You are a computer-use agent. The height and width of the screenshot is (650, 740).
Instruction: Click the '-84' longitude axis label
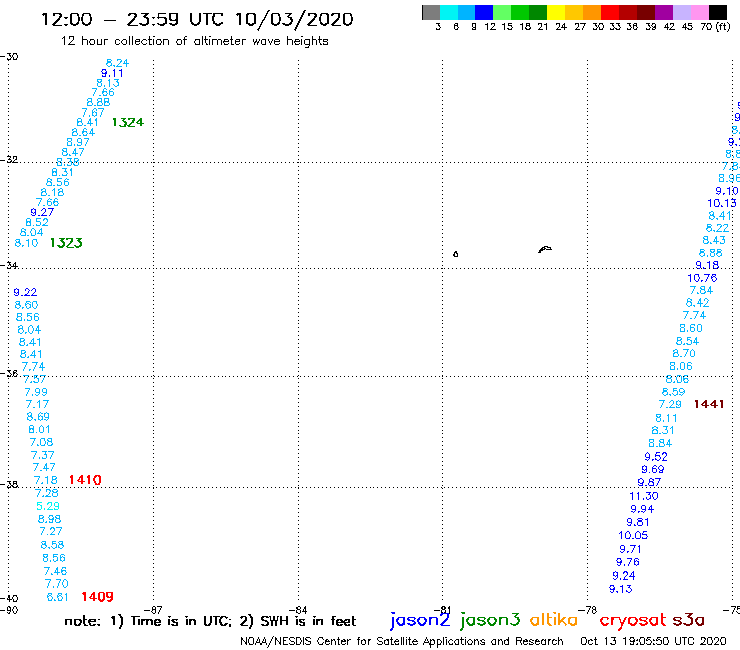(298, 610)
